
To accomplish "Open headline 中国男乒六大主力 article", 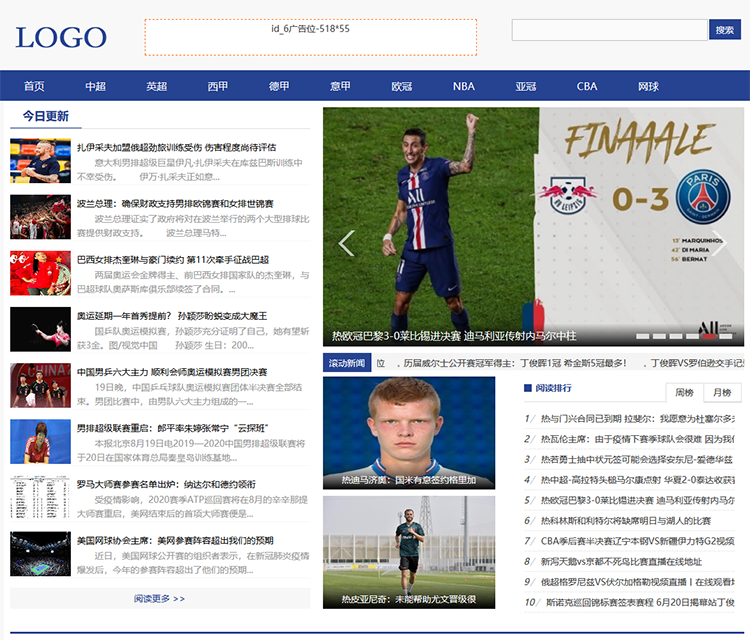I will click(x=172, y=372).
